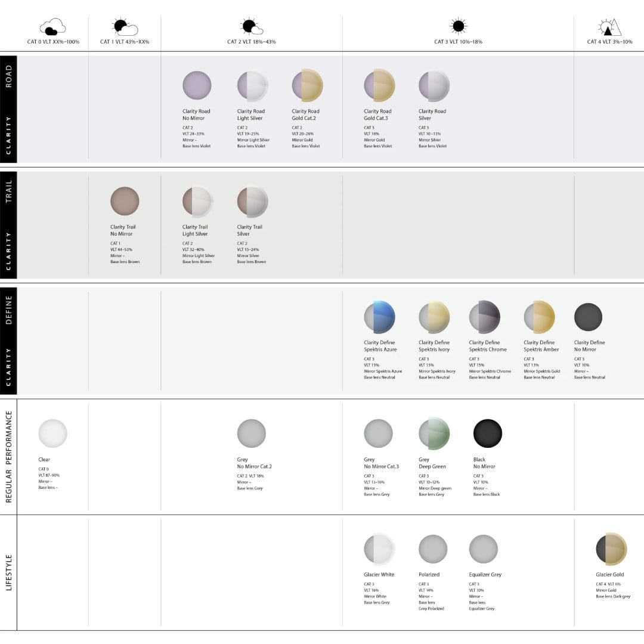Viewport: 644px width, 644px height.
Task: Choose the Clear CAT 0 lens swatch
Action: (x=52, y=434)
